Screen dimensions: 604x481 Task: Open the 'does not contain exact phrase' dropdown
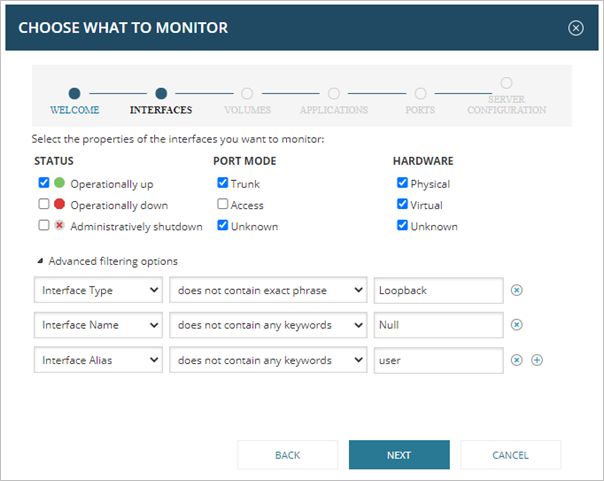pos(268,290)
